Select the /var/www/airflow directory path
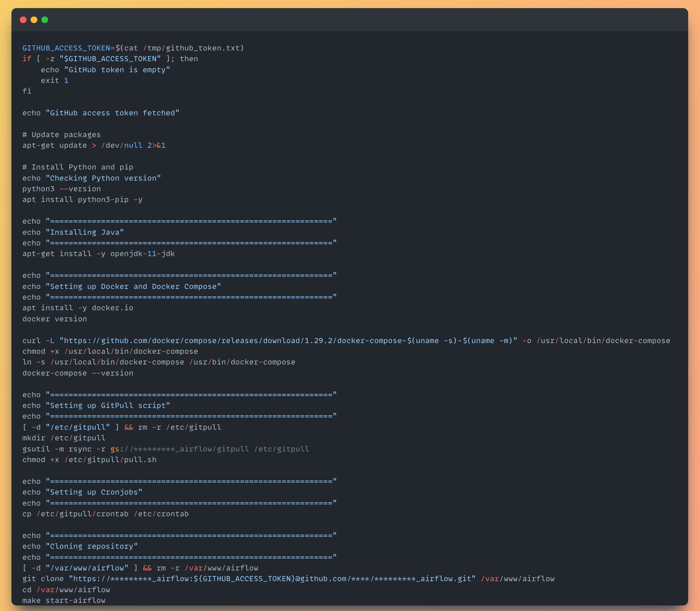The image size is (700, 611). tap(73, 590)
